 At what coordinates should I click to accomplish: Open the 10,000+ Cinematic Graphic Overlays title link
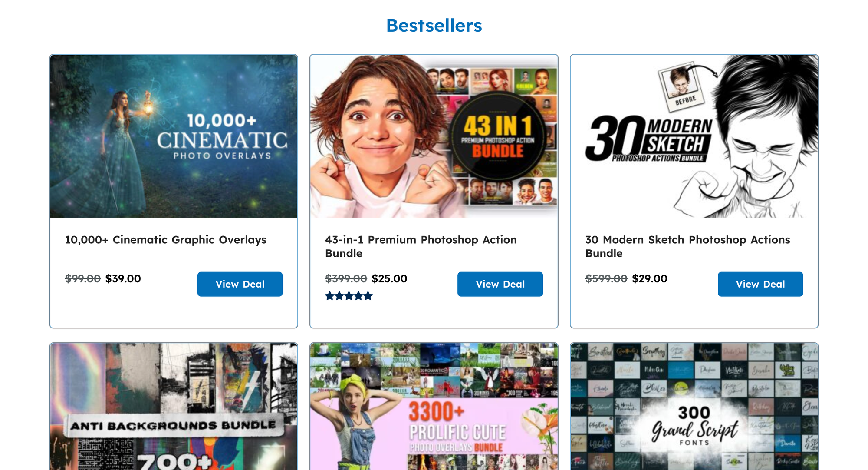(166, 240)
